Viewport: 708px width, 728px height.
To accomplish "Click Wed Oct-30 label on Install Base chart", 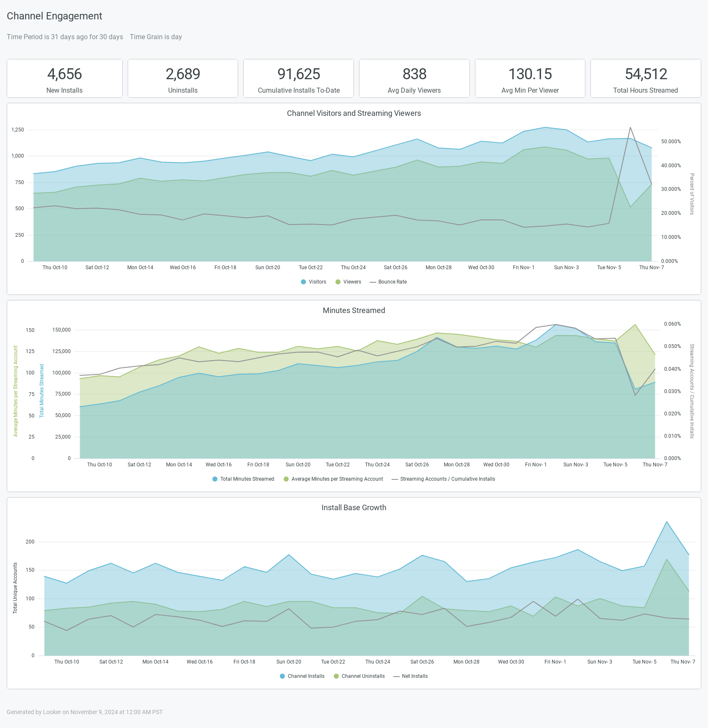I will click(x=511, y=662).
